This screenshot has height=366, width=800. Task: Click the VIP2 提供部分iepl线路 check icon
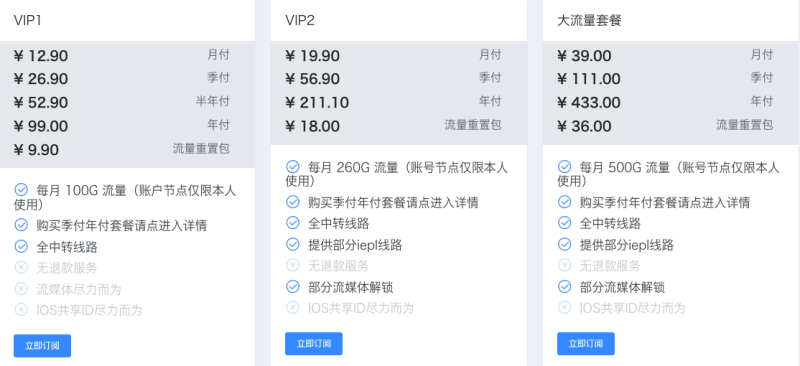pos(292,245)
